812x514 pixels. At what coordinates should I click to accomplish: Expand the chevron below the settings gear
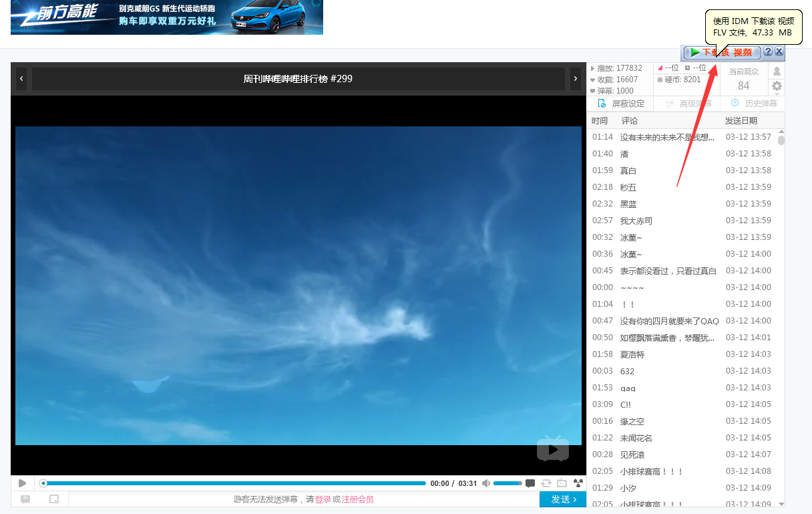pyautogui.click(x=777, y=94)
